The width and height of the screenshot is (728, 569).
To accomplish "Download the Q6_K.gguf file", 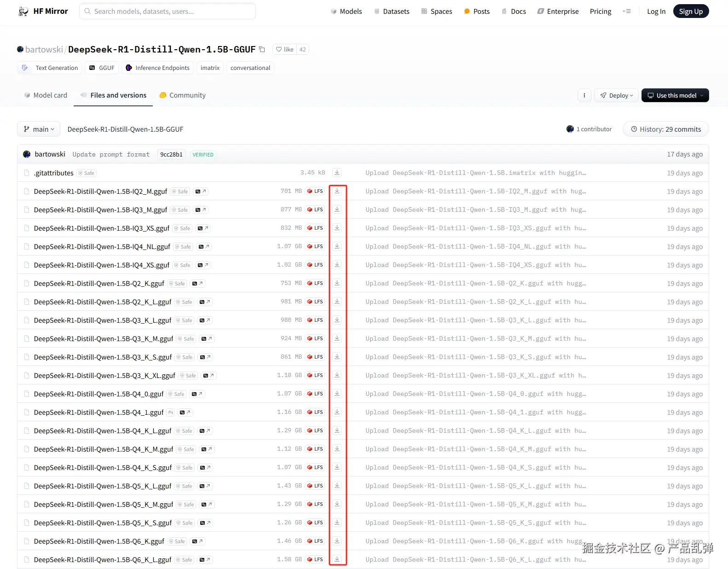I will pyautogui.click(x=337, y=541).
